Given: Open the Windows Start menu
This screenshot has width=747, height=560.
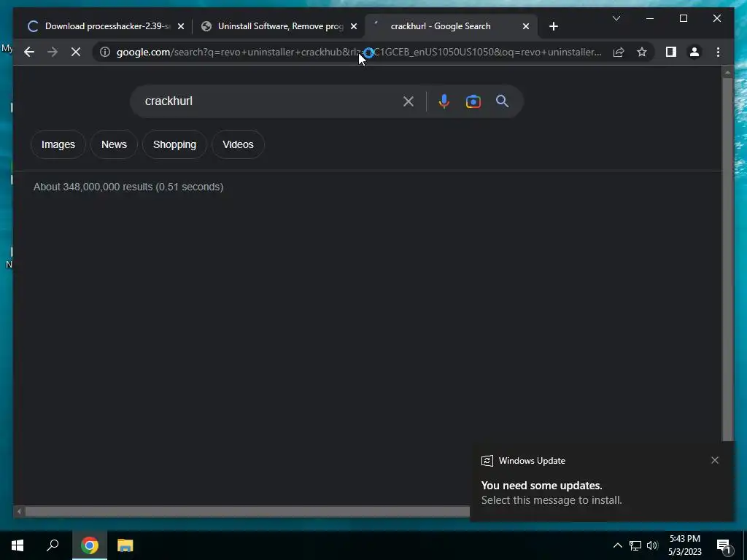Looking at the screenshot, I should click(x=18, y=545).
